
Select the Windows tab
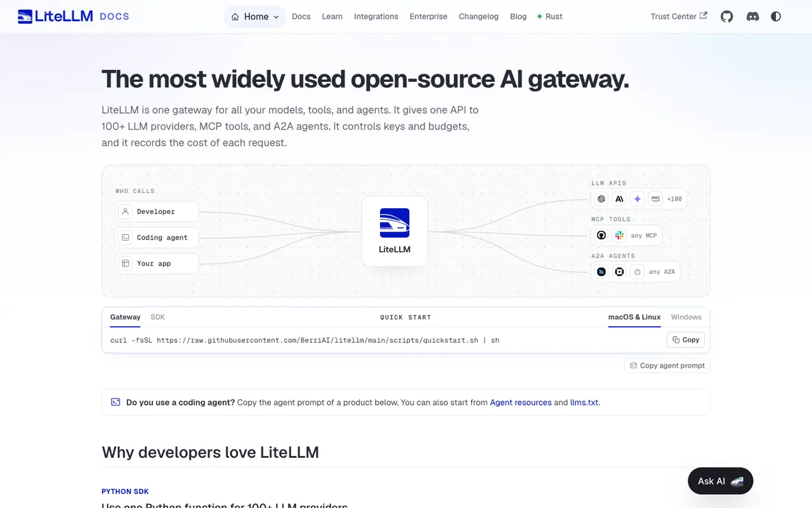coord(686,317)
